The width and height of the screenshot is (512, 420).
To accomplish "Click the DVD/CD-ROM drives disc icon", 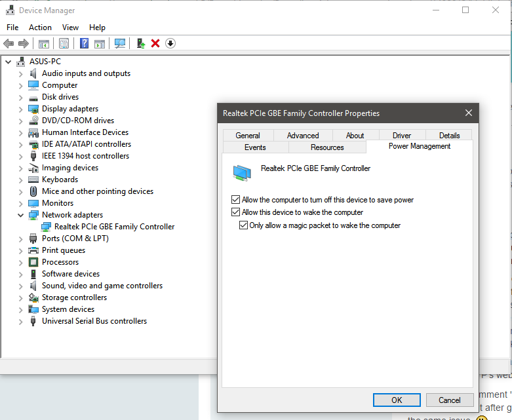I will (33, 121).
